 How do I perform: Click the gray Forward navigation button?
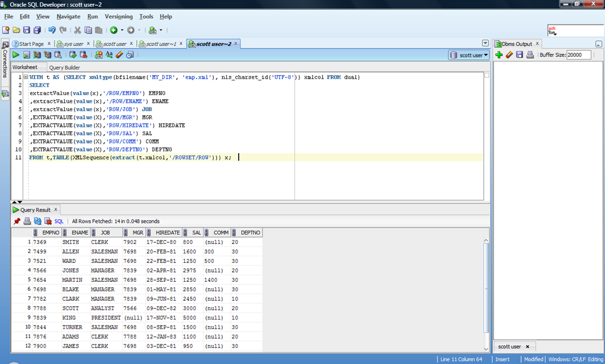click(131, 30)
